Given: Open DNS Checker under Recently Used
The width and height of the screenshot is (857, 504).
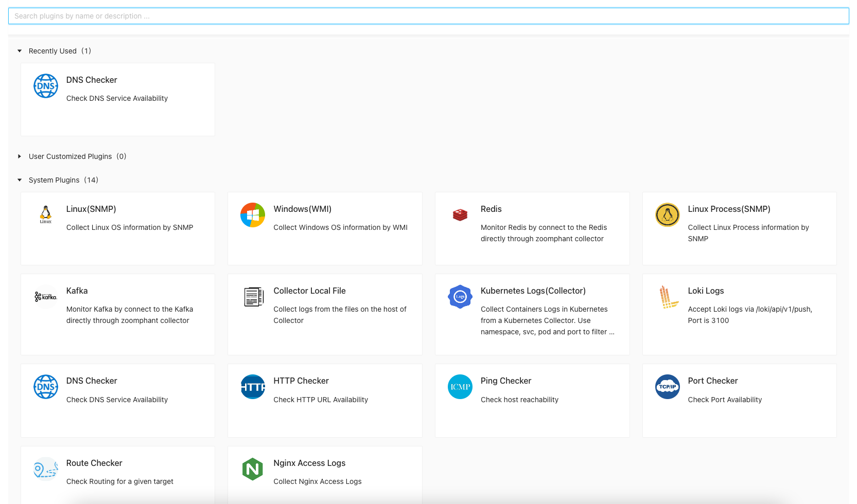Looking at the screenshot, I should point(92,80).
